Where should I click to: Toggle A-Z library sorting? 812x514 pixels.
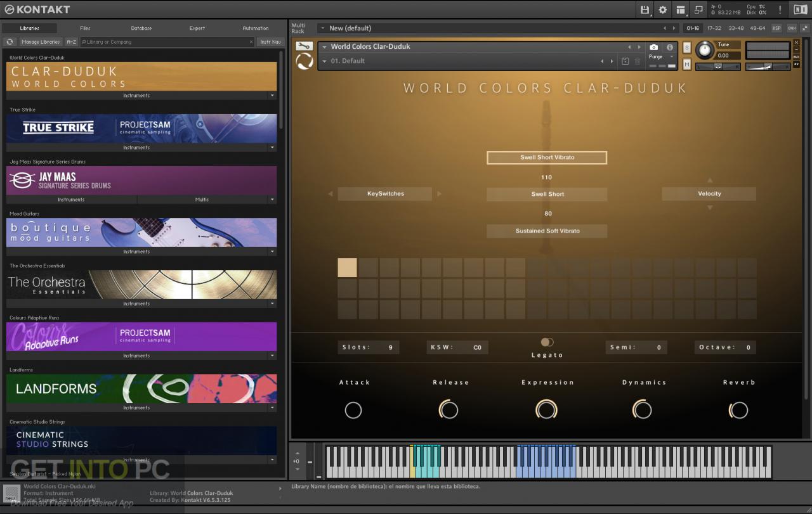[x=72, y=42]
